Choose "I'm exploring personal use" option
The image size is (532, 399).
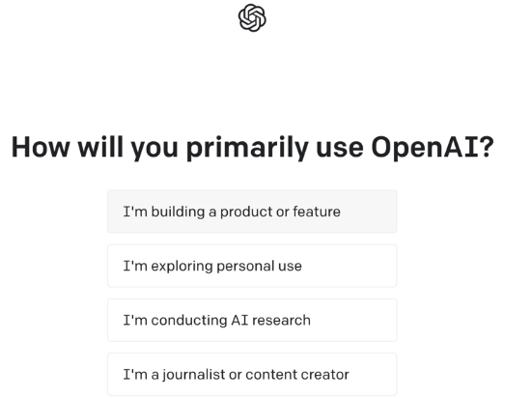point(252,266)
